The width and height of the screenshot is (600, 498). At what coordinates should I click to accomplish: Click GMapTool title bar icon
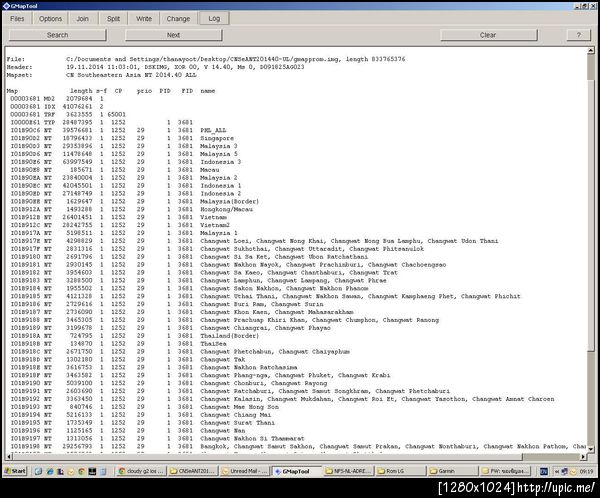[x=6, y=6]
